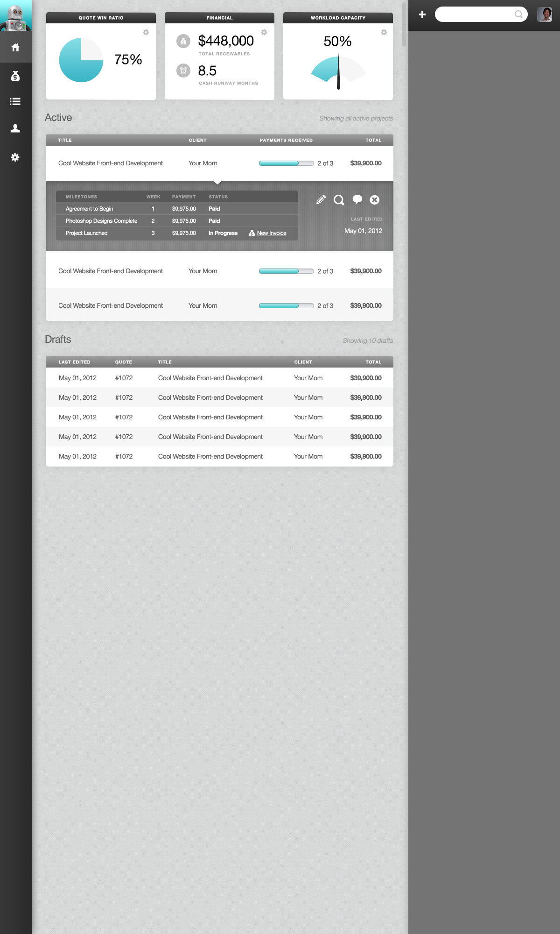The image size is (560, 934).
Task: Click the Last Edited column header in Drafts
Action: [x=75, y=362]
